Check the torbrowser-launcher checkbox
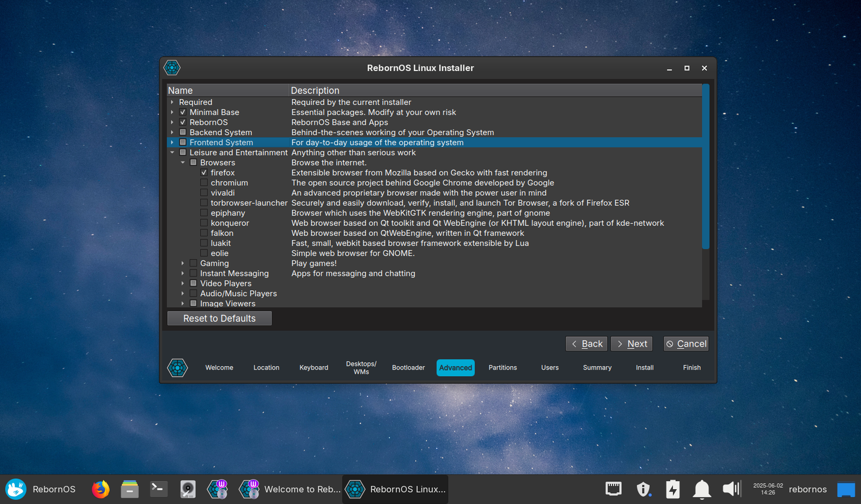The image size is (861, 504). coord(204,203)
